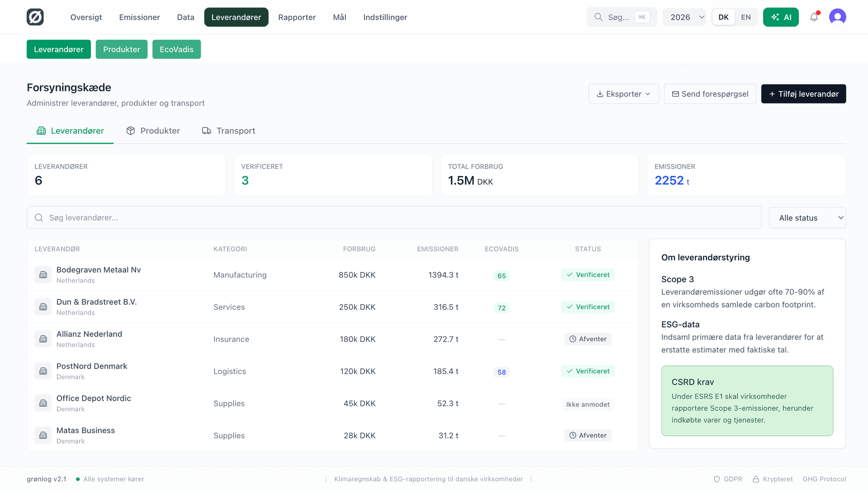This screenshot has width=868, height=491.
Task: Click the Matas Business supplier icon
Action: [x=43, y=435]
